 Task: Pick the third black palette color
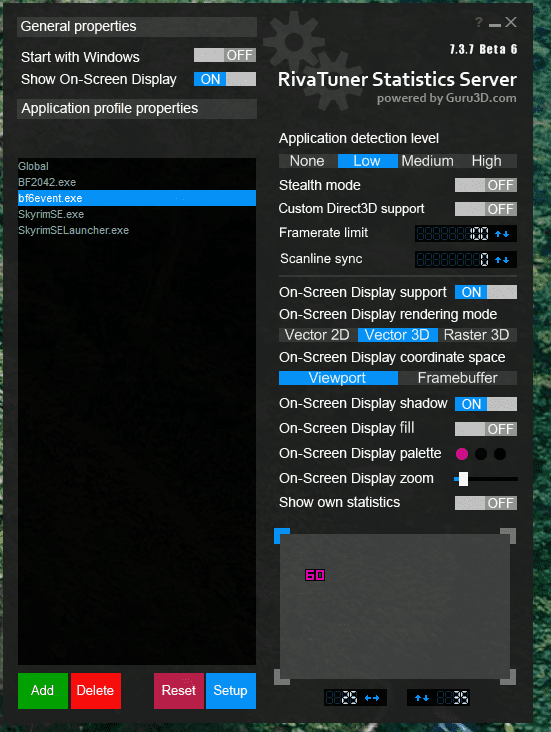[500, 454]
